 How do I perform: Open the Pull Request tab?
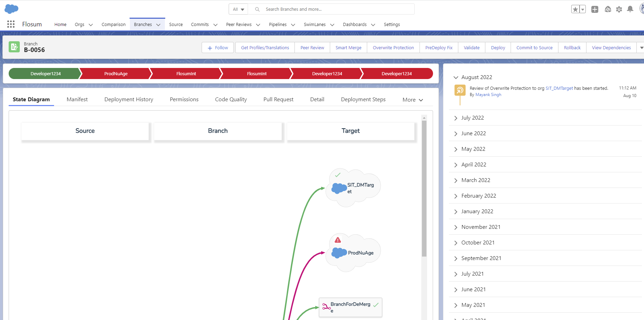click(x=279, y=100)
